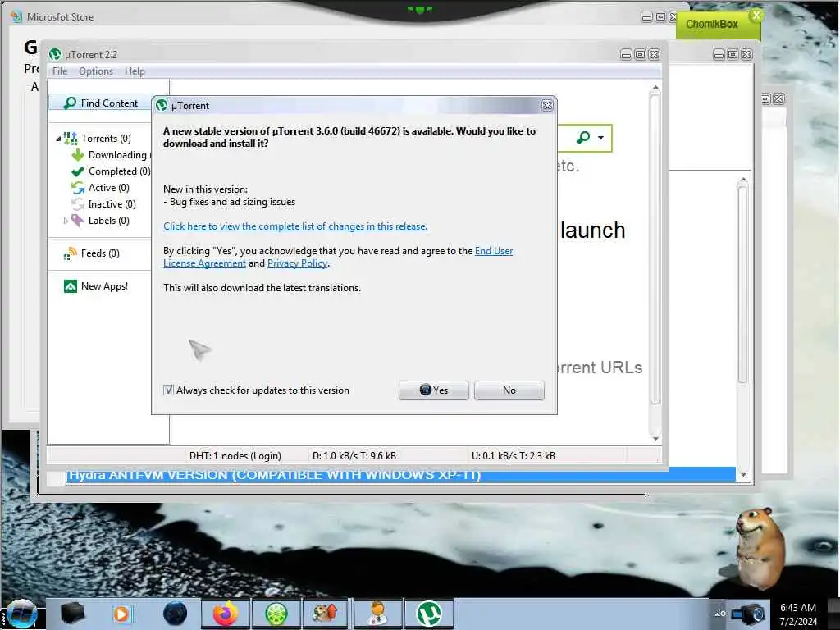The width and height of the screenshot is (840, 630).
Task: Open the media player taskbar icon
Action: point(121,614)
